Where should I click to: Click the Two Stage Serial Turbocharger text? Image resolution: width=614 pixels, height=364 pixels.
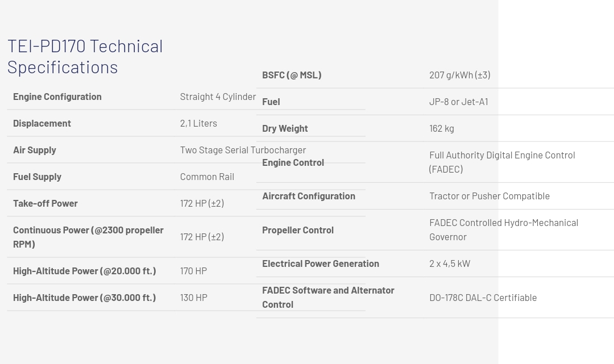tap(243, 149)
